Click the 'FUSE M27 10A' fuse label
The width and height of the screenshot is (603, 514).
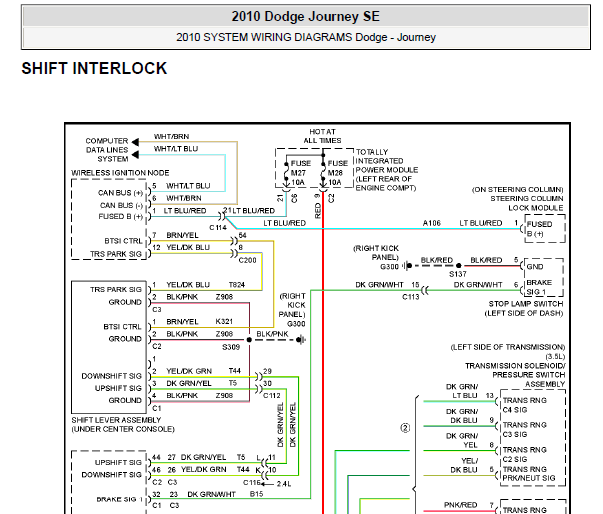tap(300, 173)
